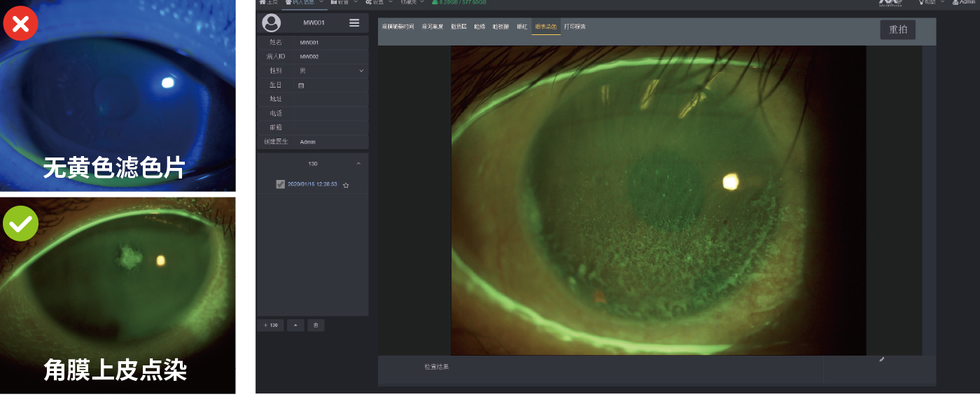Image resolution: width=980 pixels, height=413 pixels.
Task: Click the 8.28GB / 577.65GB storage indicator
Action: [458, 3]
